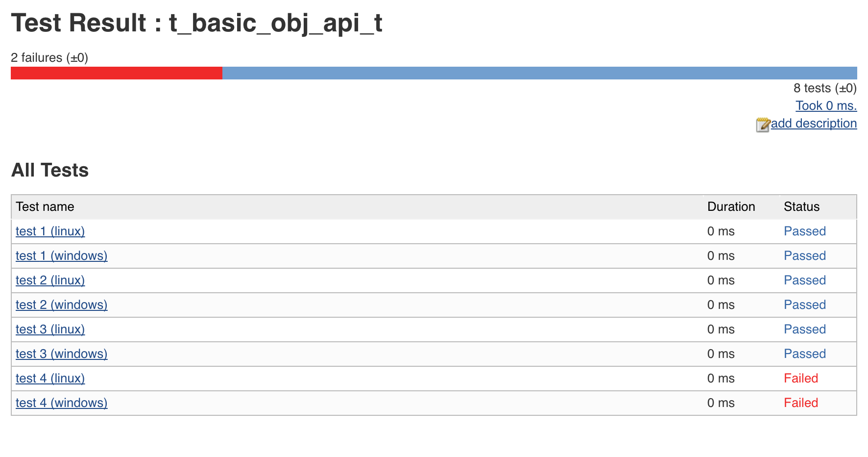Open test 1 (windows) result
Screen dimensions: 868x457
coord(61,256)
